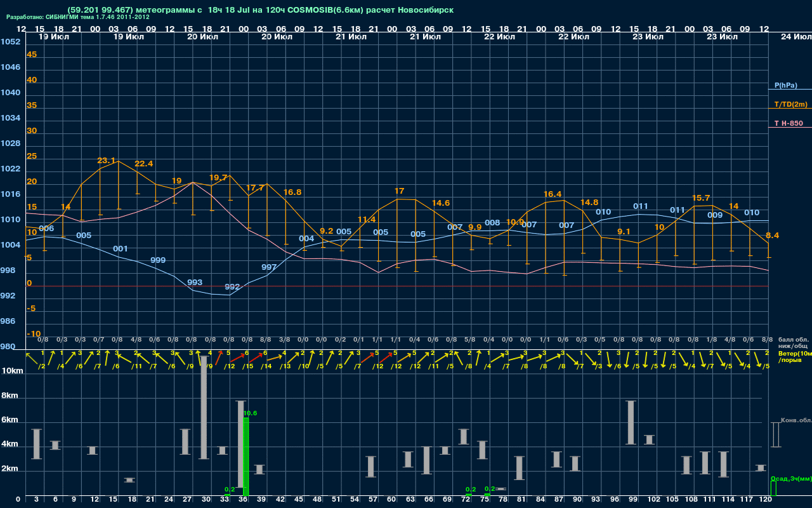The height and width of the screenshot is (508, 812).
Task: Click the Осад,3ч(мм) legend label
Action: pos(791,478)
